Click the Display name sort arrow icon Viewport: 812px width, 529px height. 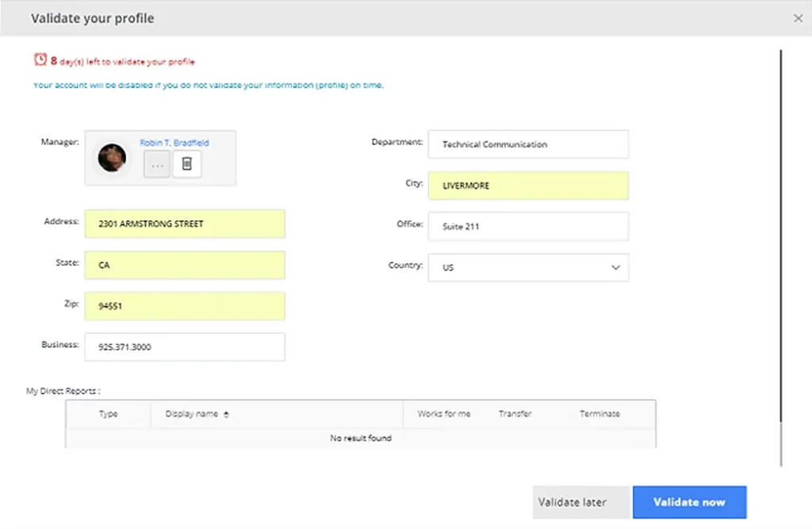226,414
